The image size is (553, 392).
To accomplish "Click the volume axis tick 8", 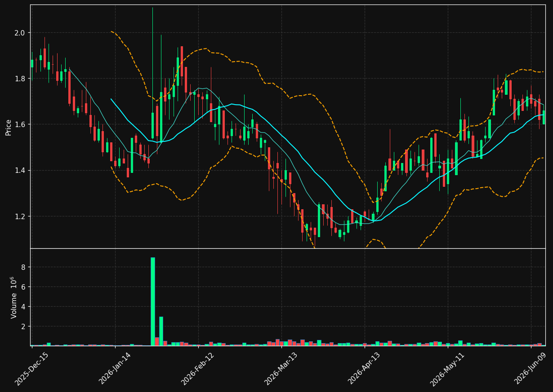I will 23,267.
